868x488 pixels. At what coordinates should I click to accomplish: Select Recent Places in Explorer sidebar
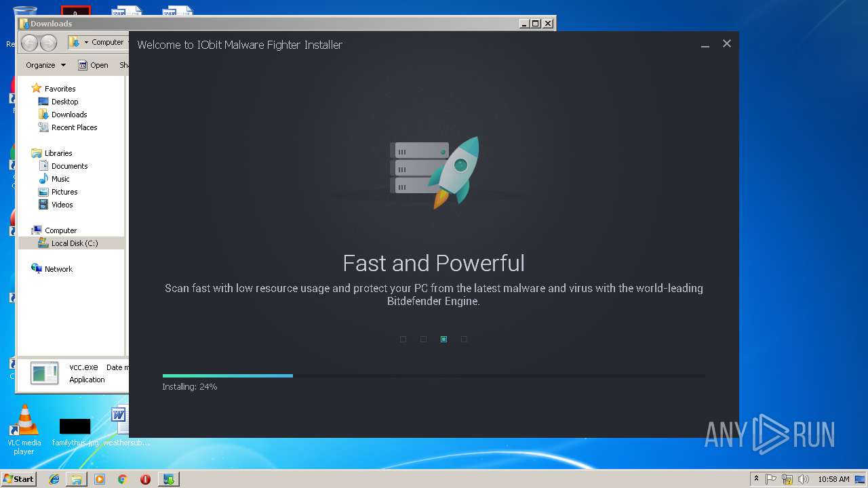(74, 127)
